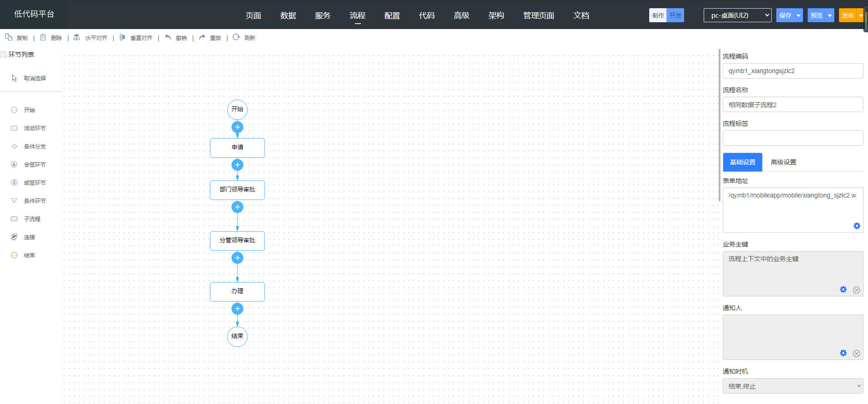This screenshot has height=404, width=868.
Task: Clear the notifier field with the X icon
Action: (x=856, y=354)
